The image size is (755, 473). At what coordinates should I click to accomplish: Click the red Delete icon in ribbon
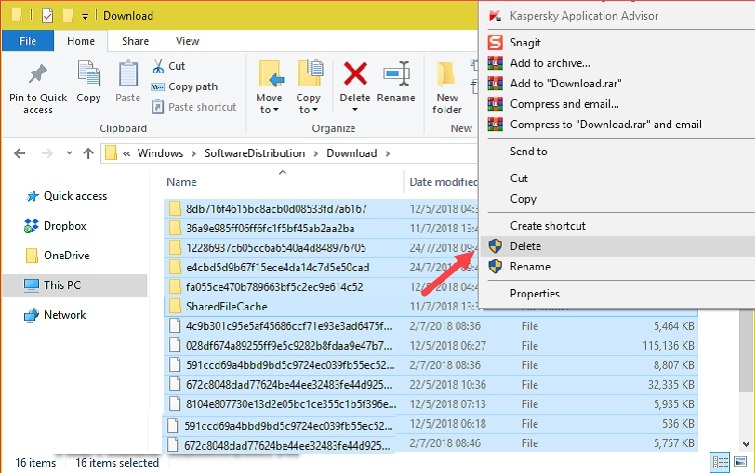point(355,76)
